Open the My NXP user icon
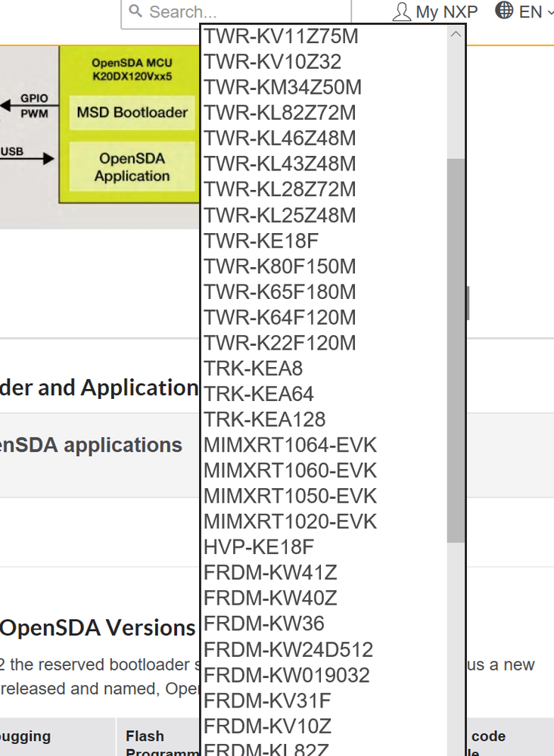554x756 pixels. point(402,11)
